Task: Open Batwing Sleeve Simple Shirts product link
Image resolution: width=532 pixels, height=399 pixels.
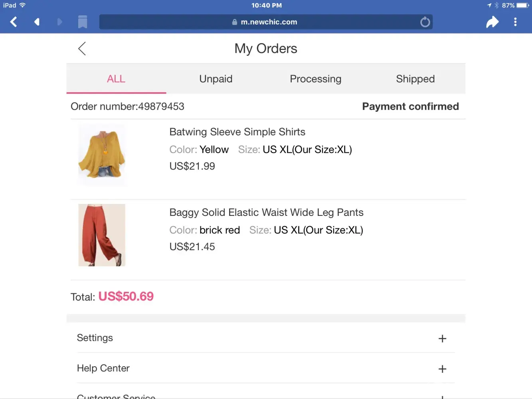Action: 237,132
